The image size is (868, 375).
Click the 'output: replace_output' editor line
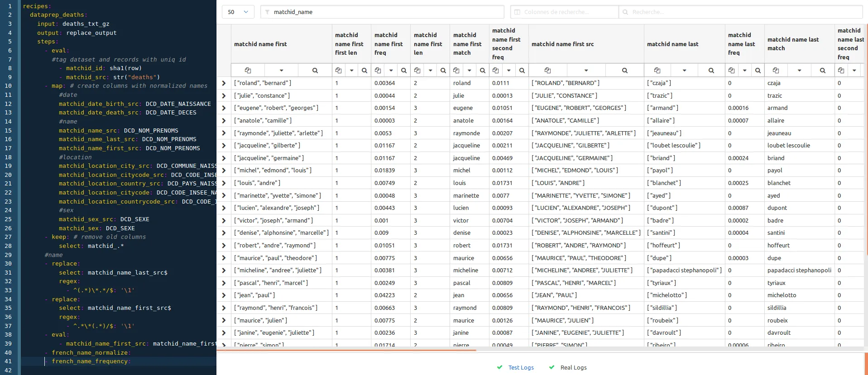coord(77,33)
